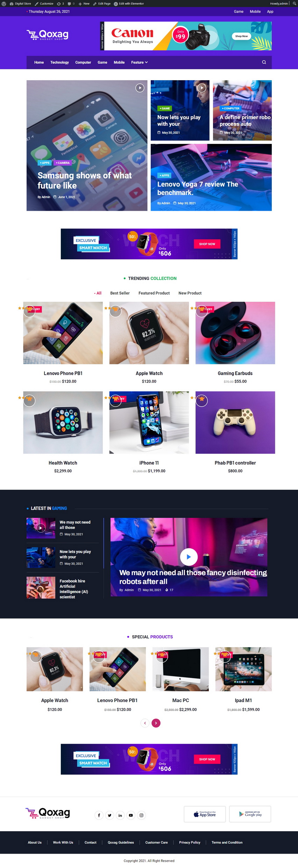Play the large gaming video
The width and height of the screenshot is (298, 868).
pyautogui.click(x=189, y=557)
